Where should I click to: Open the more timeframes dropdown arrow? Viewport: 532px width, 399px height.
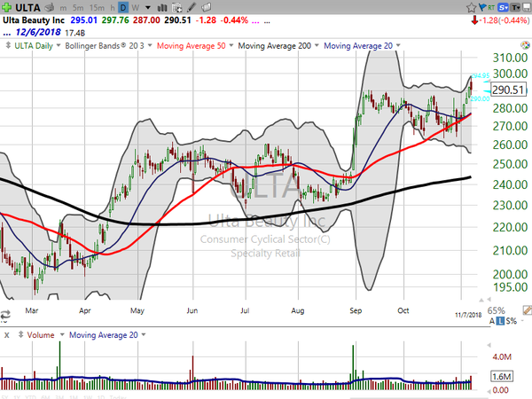pyautogui.click(x=148, y=7)
